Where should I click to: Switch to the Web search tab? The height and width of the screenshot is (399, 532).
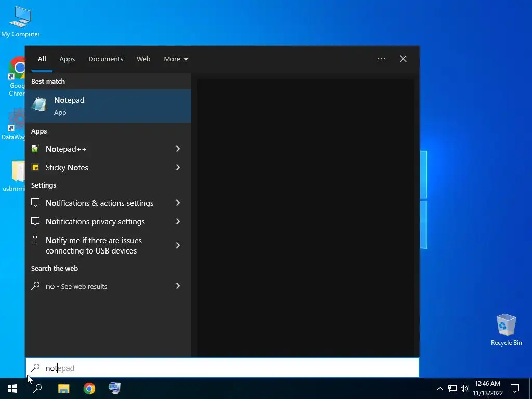pos(143,59)
